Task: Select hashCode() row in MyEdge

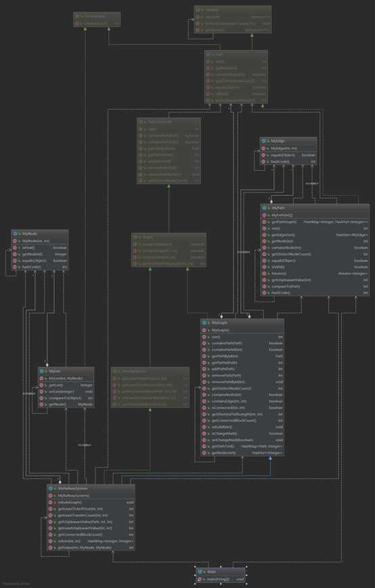Action: (288, 162)
